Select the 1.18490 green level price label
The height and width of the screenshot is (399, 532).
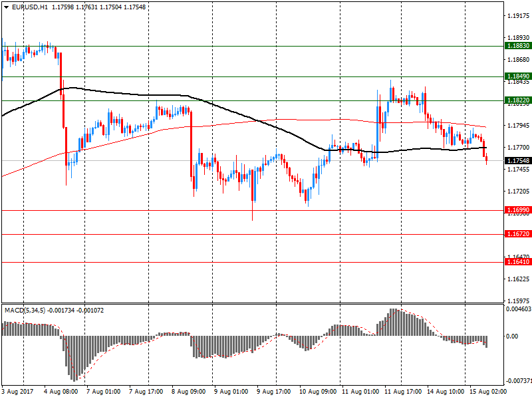518,76
